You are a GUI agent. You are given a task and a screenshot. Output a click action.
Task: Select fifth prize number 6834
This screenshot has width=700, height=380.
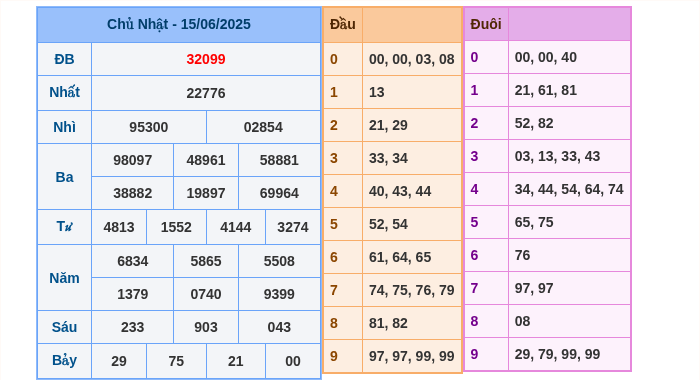point(133,261)
